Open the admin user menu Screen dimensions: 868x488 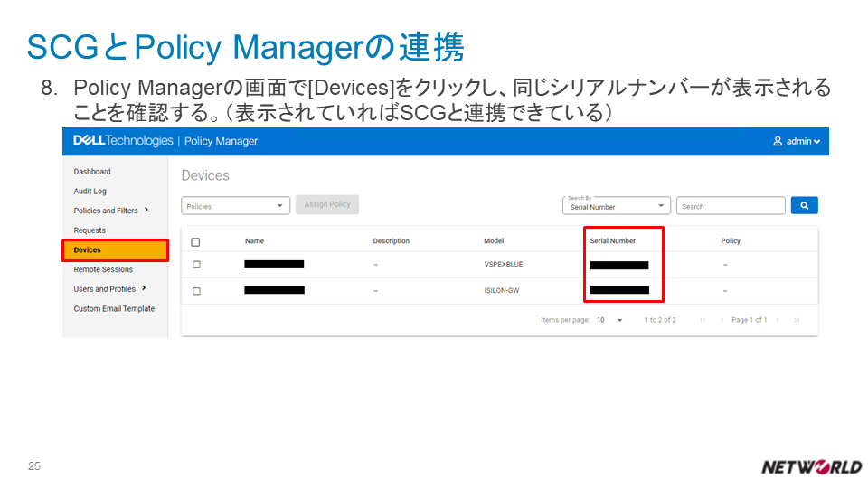(x=797, y=141)
